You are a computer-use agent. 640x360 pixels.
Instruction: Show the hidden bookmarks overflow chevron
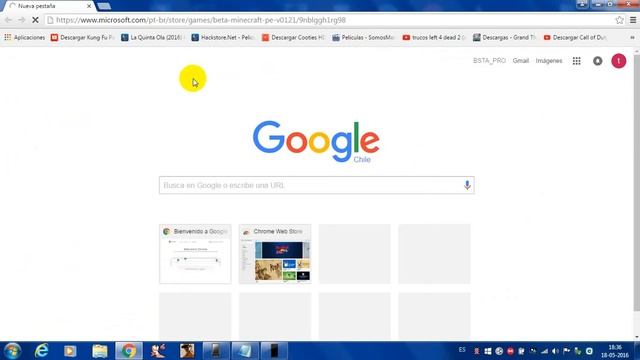click(x=632, y=38)
